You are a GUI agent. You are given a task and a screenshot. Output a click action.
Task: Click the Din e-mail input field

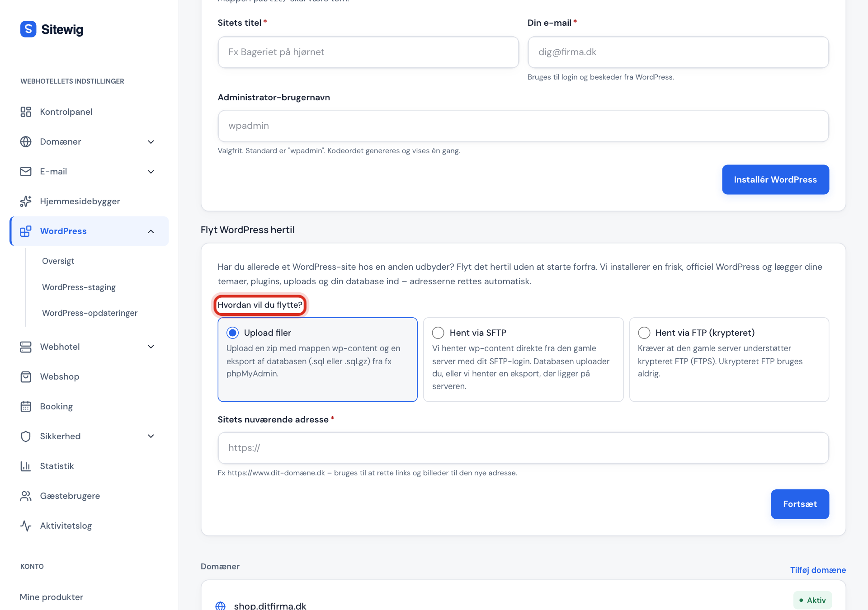678,52
